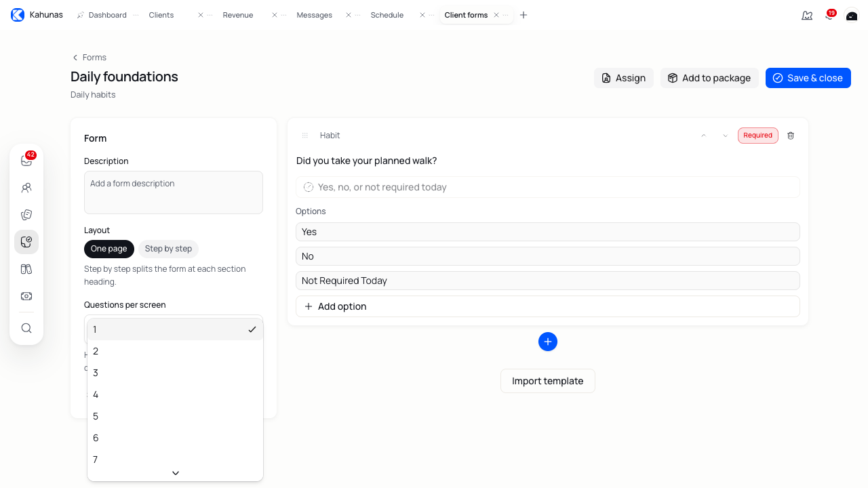Image resolution: width=868 pixels, height=488 pixels.
Task: Open the clients people icon in sidebar
Action: (x=26, y=188)
